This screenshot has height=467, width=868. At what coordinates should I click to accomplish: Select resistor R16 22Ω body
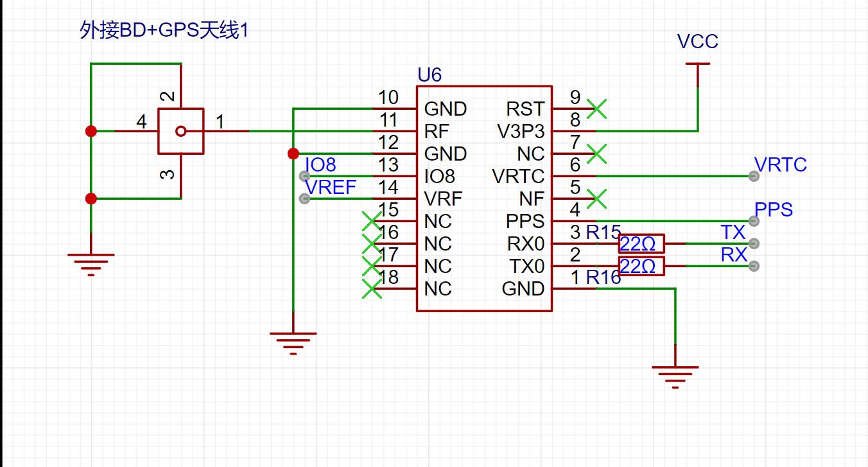[x=641, y=266]
